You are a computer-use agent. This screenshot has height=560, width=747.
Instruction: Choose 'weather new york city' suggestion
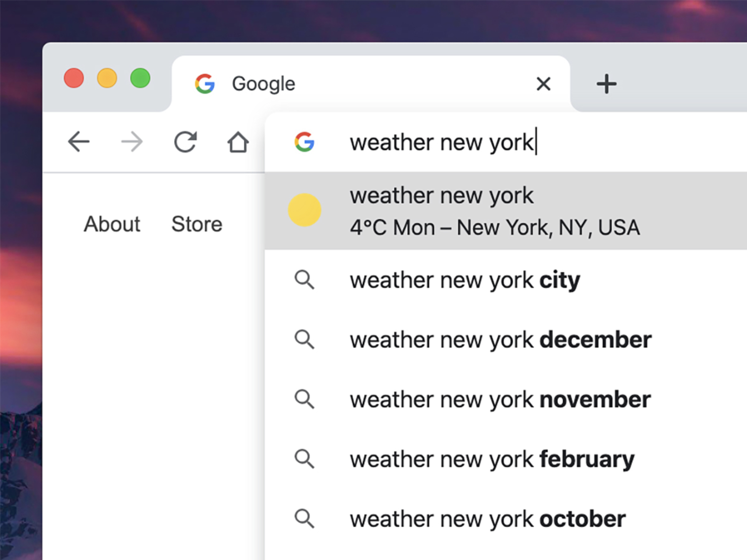pos(465,280)
